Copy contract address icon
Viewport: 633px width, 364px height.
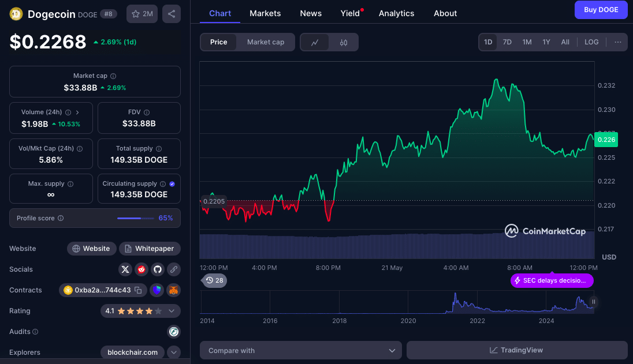pyautogui.click(x=138, y=290)
